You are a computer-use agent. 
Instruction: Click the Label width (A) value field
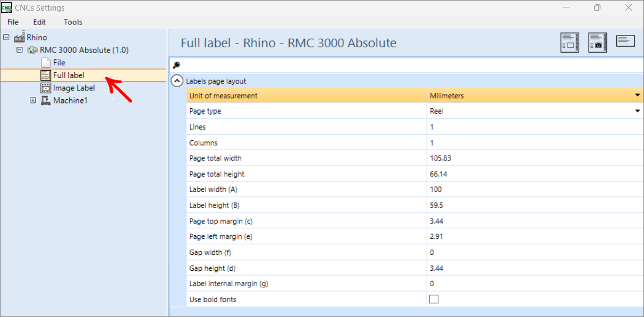pos(535,190)
